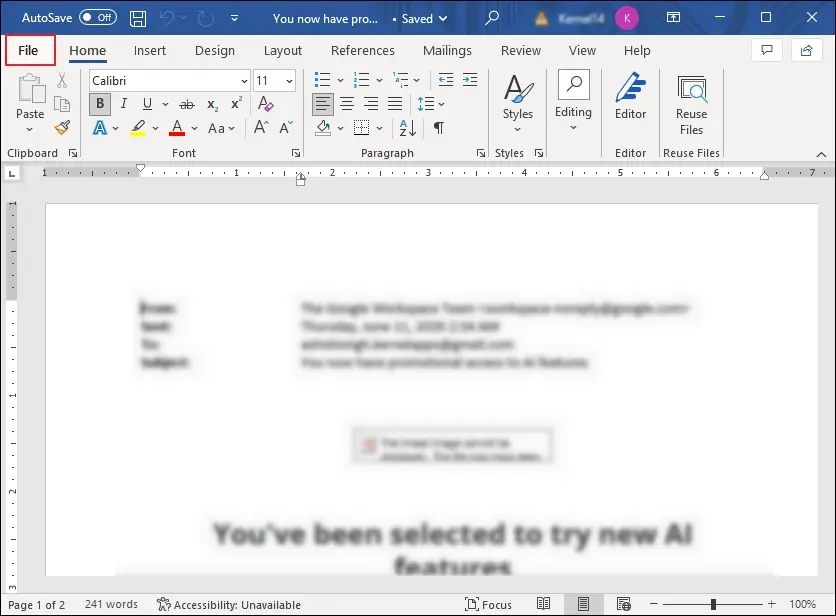Adjust the zoom slider handle
836x616 pixels.
(x=713, y=604)
